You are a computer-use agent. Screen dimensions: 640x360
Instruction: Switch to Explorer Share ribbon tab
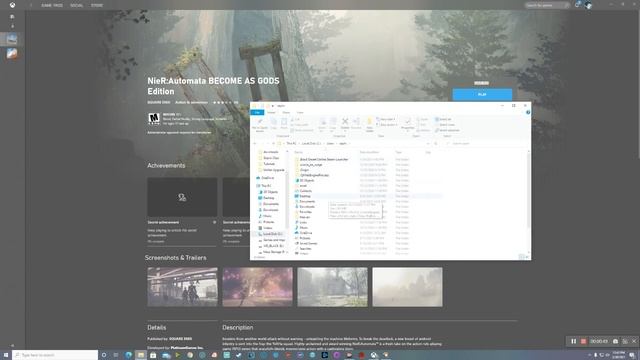pyautogui.click(x=286, y=112)
